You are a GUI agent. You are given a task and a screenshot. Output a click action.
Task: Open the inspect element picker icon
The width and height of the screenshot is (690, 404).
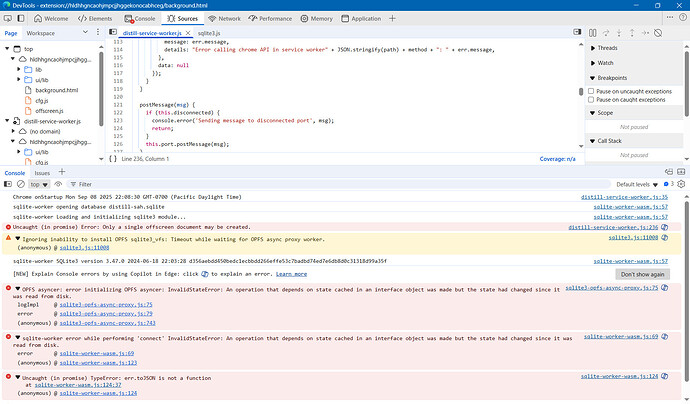coord(7,18)
